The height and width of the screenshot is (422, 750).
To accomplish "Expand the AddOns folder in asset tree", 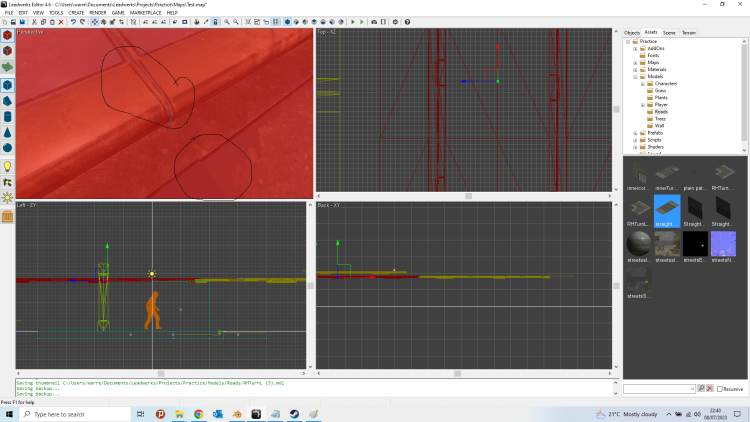I will 635,48.
